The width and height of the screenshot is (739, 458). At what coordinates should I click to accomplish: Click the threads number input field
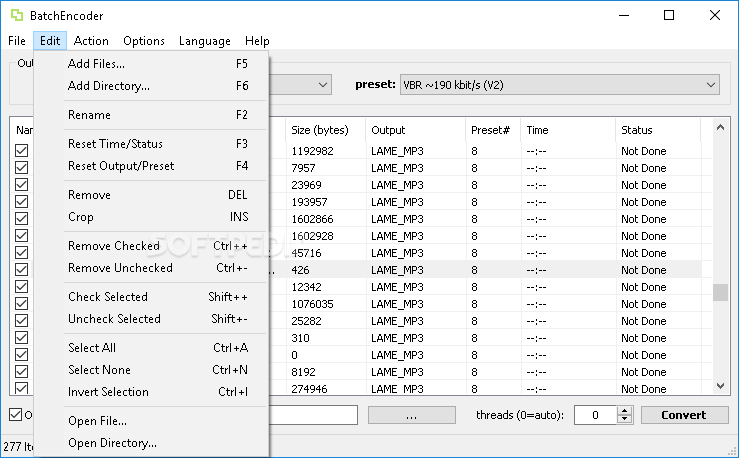click(x=595, y=415)
